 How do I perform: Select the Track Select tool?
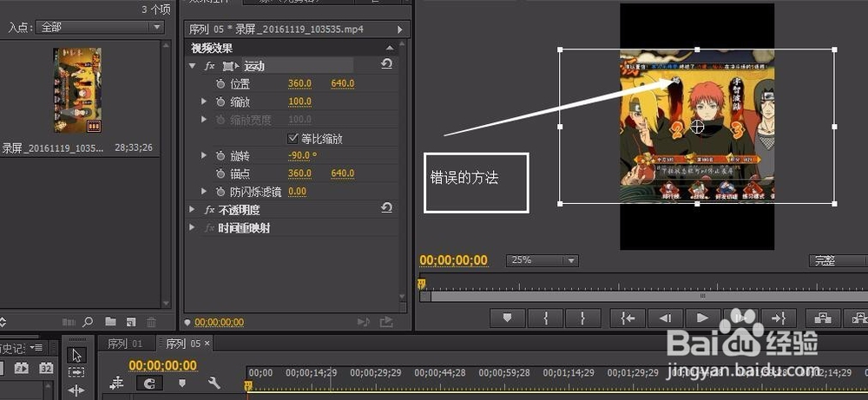pos(76,372)
